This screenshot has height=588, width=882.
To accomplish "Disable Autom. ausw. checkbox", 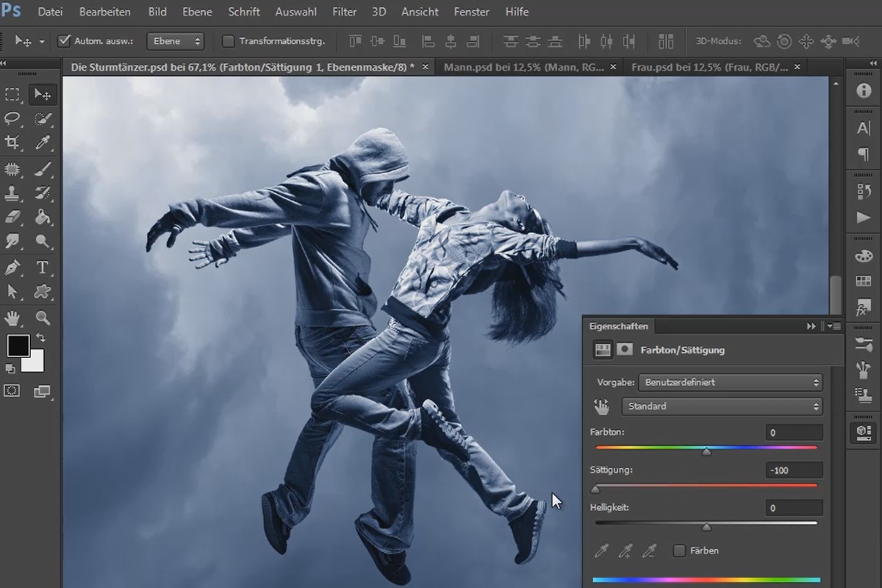I will tap(64, 41).
